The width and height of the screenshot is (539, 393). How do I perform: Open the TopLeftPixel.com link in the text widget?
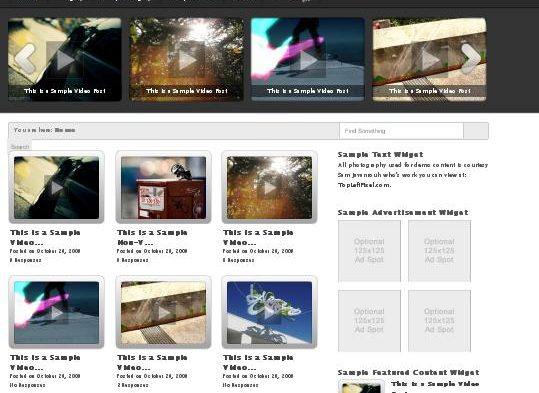(x=364, y=185)
